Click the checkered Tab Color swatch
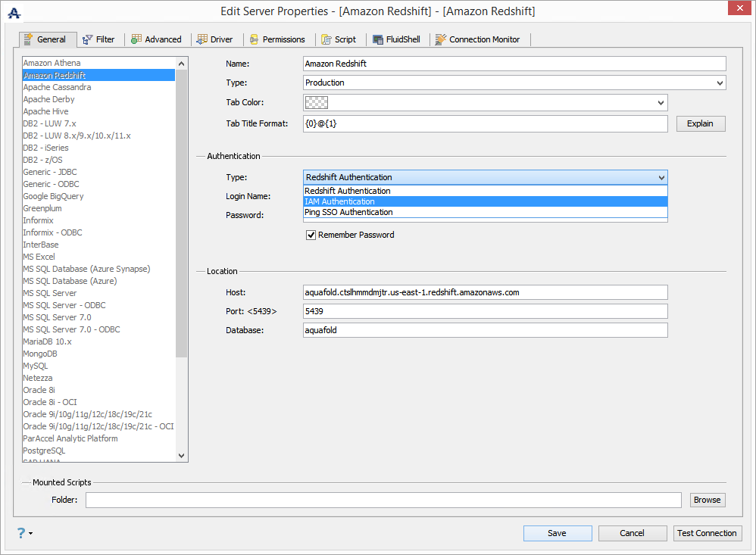Viewport: 756px width, 555px height. [317, 103]
